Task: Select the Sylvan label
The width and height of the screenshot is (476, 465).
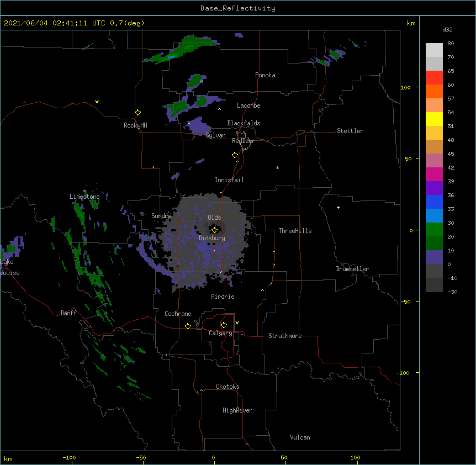Action: coord(215,135)
